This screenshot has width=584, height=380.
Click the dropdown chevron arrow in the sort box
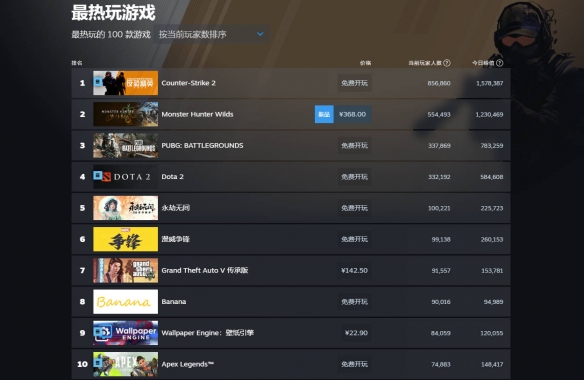[x=260, y=34]
